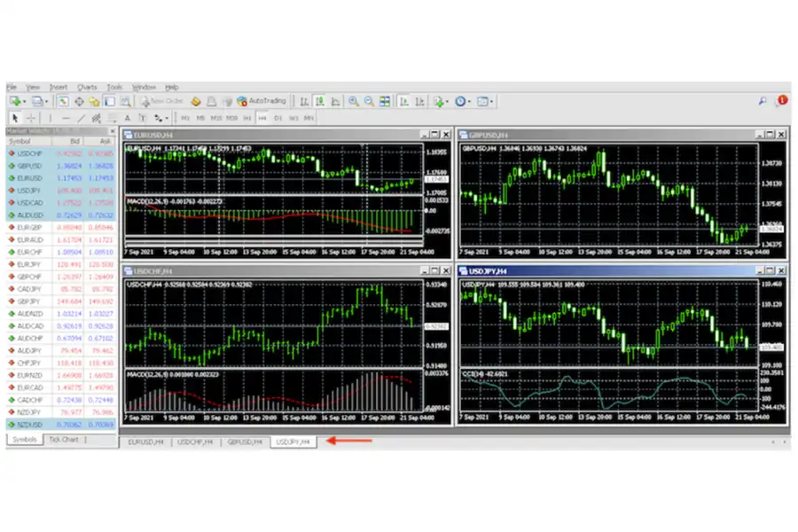Toggle the AutoTrading button
Screen dimensions: 798x532
pos(262,101)
